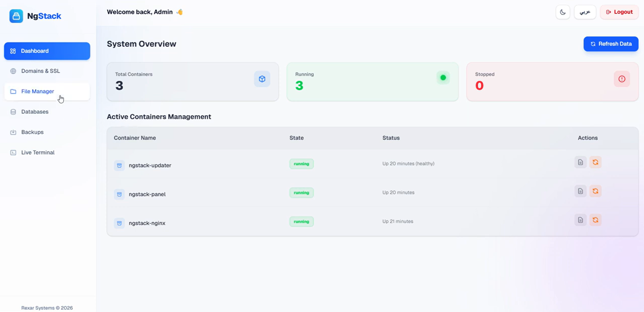Screen dimensions: 644x312
Task: Restart the ngstack-updater container
Action: click(595, 162)
